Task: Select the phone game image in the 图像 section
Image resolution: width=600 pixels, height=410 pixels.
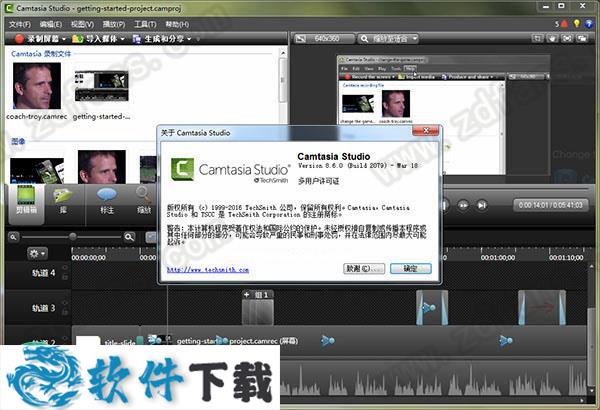Action: coord(37,171)
